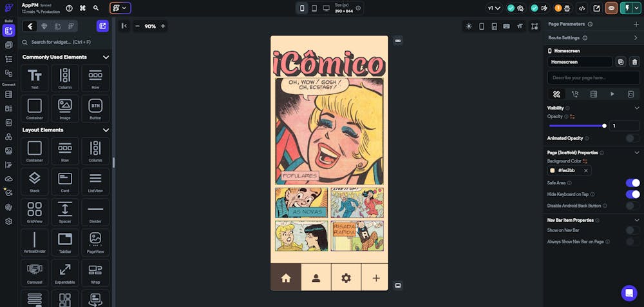The height and width of the screenshot is (307, 644).
Task: Select the TabBar widget
Action: click(x=65, y=243)
